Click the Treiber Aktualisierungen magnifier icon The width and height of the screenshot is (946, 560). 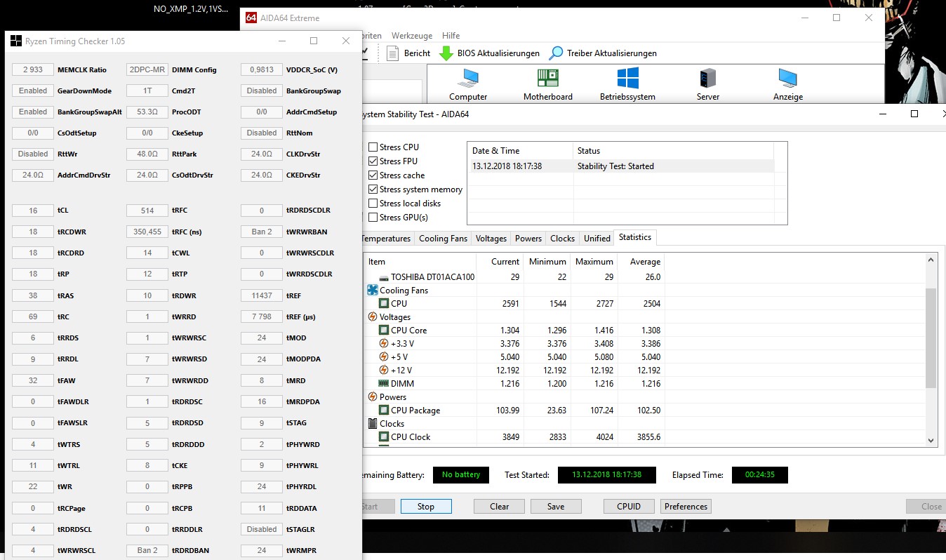tap(556, 53)
